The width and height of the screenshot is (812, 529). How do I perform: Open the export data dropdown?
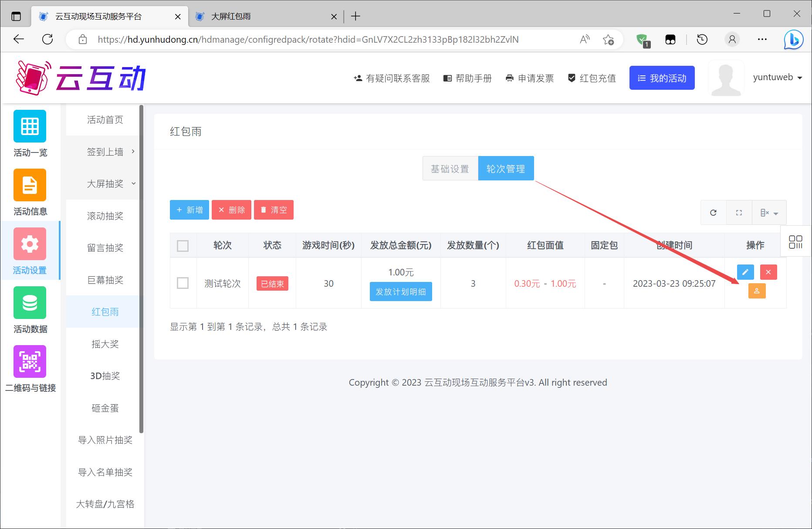click(769, 213)
